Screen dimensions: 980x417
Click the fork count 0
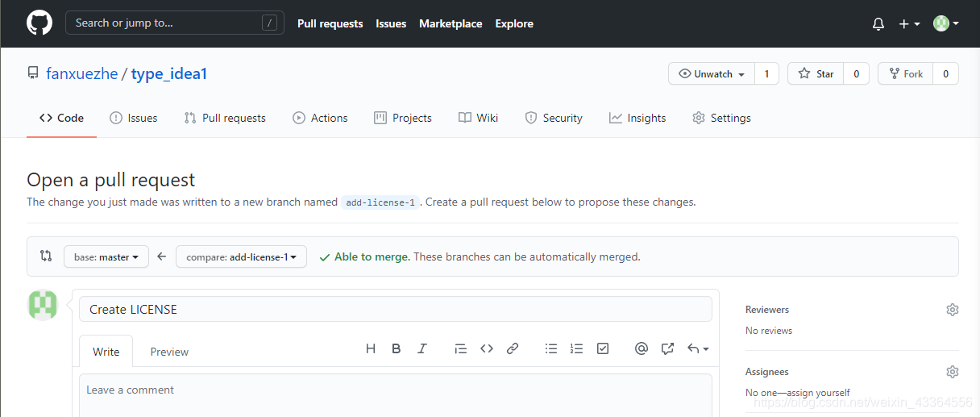pos(946,73)
